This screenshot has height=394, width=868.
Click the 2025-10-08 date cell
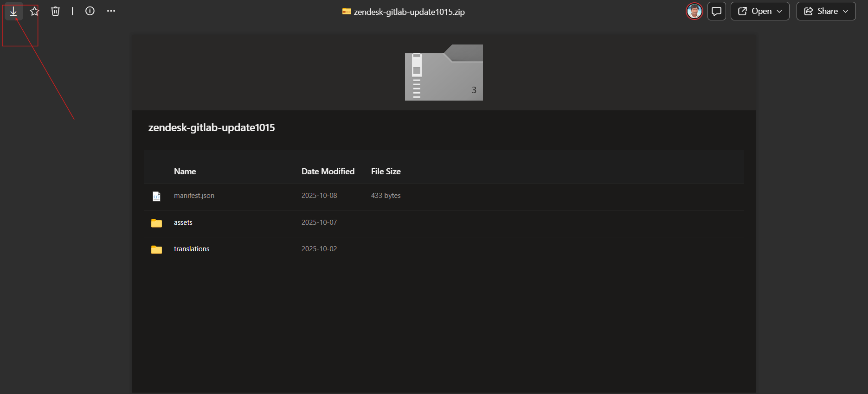coord(319,196)
